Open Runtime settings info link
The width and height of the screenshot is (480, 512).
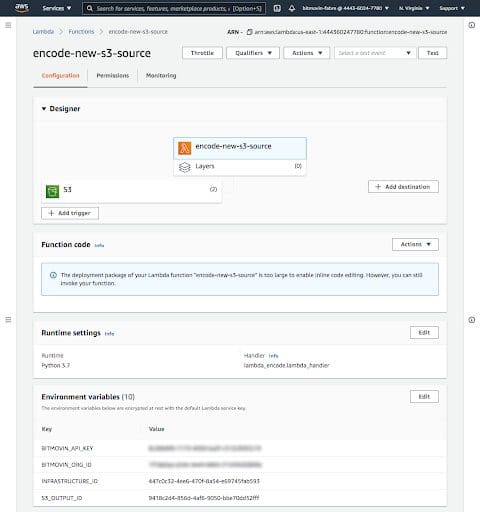tap(109, 334)
